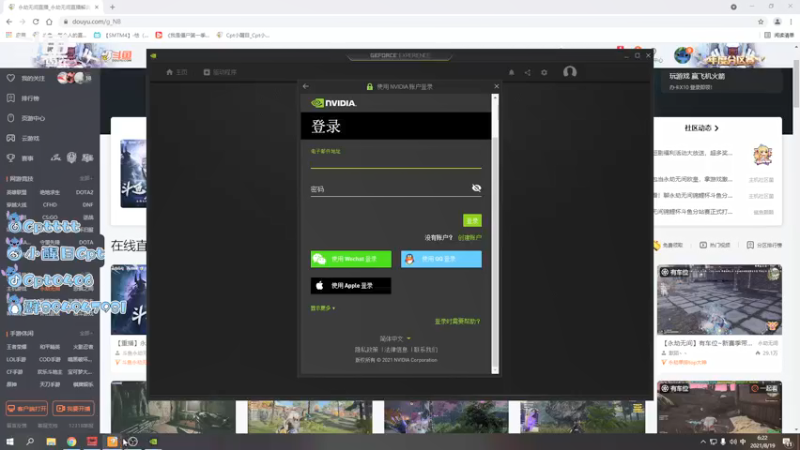The width and height of the screenshot is (800, 450).
Task: Open the SMTM4 bookmark
Action: point(121,35)
